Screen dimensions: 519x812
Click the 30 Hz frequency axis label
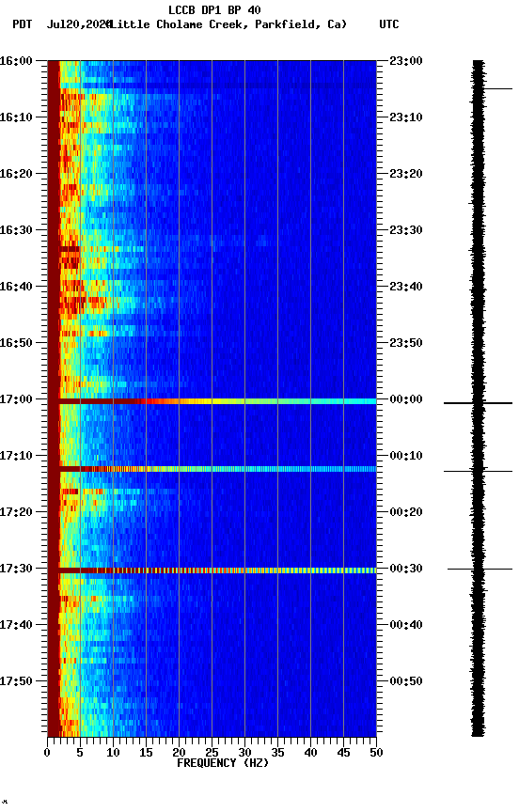[x=244, y=753]
